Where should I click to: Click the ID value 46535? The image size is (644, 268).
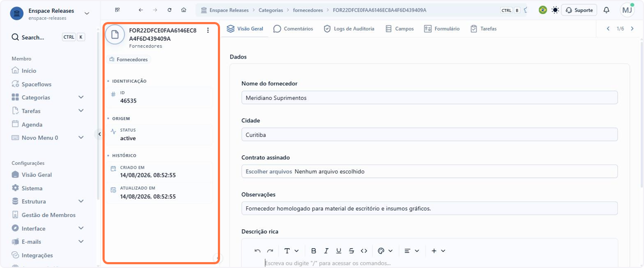(x=128, y=100)
